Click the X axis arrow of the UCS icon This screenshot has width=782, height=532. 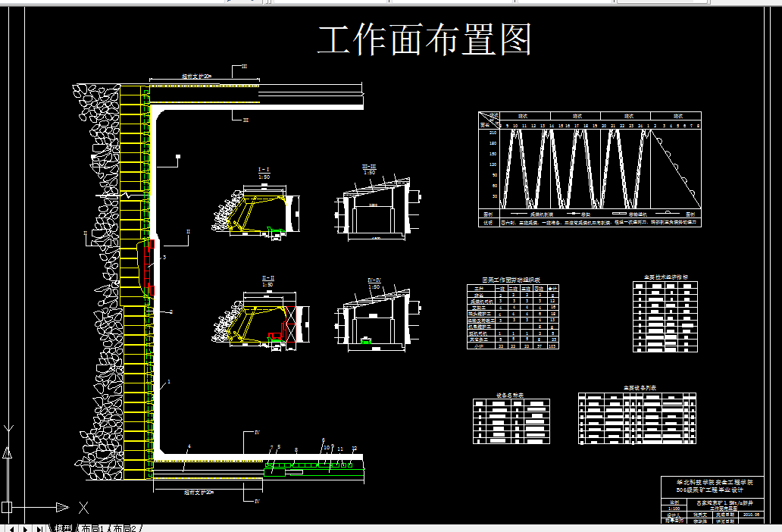click(x=63, y=506)
